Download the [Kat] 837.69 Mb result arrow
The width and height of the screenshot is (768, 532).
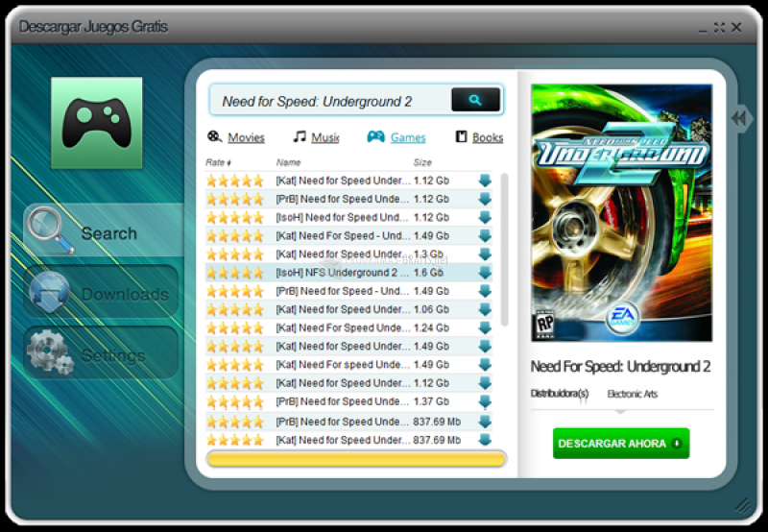point(485,440)
